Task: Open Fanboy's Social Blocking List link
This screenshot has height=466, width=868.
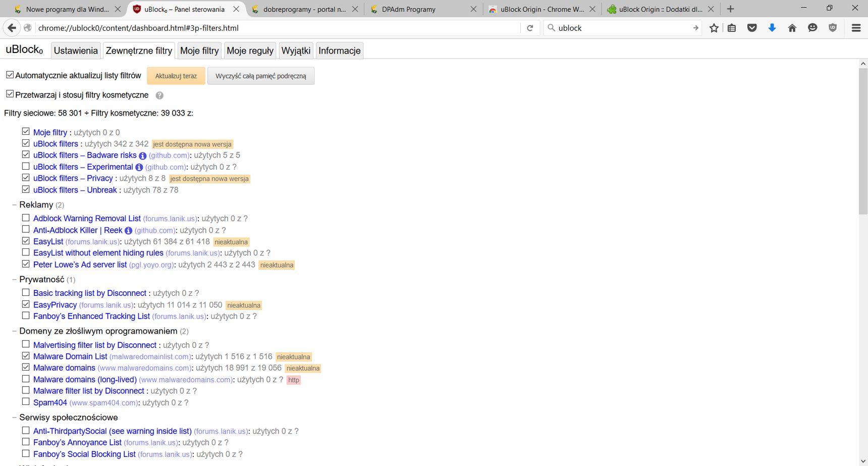Action: pos(84,454)
